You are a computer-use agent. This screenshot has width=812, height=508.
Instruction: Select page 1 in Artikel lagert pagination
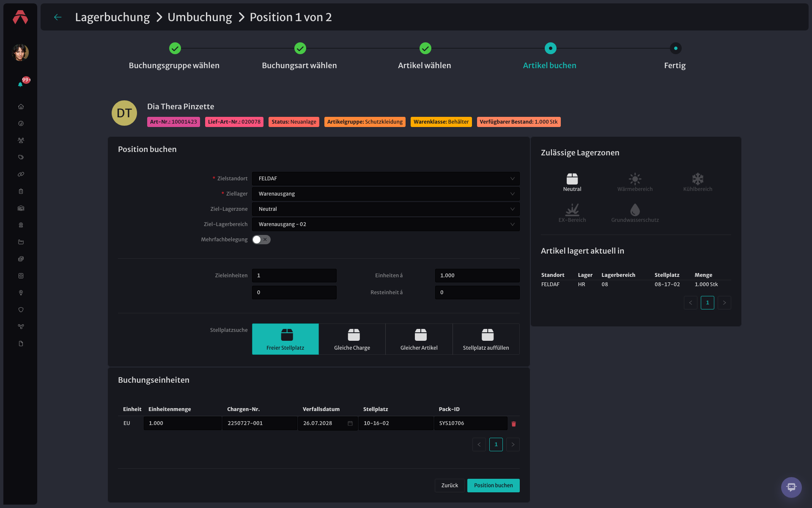click(708, 303)
